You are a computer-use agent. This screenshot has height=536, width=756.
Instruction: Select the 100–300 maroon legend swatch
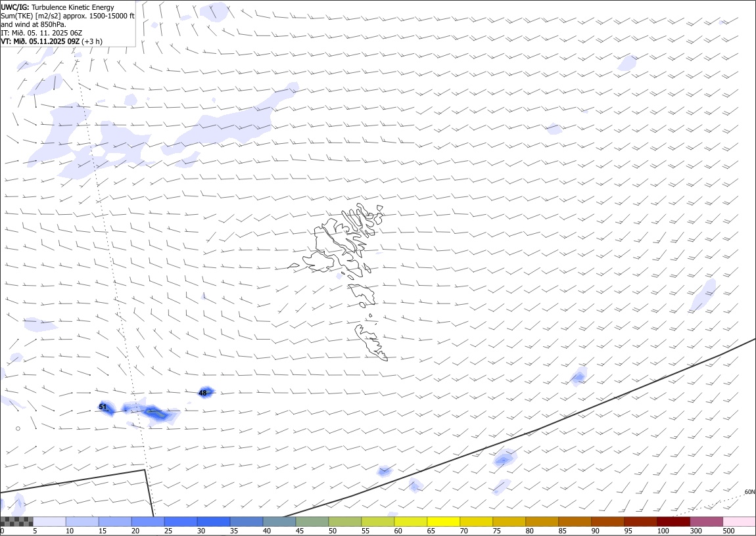673,522
